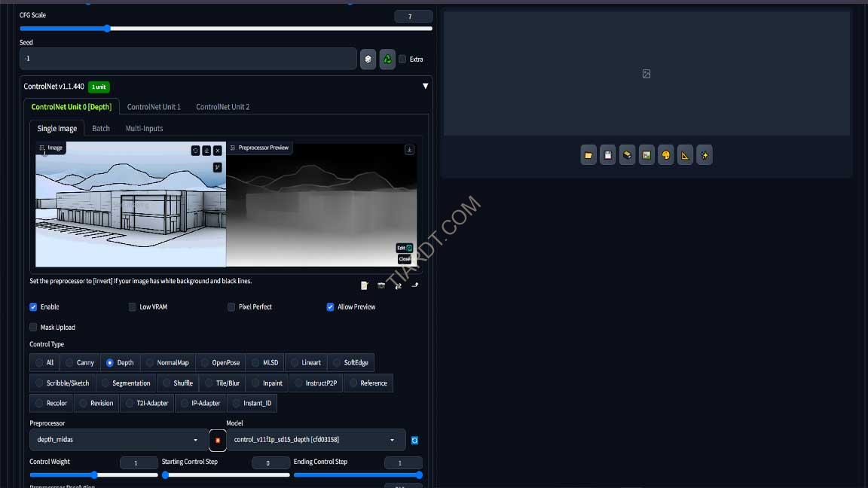Toggle the Allow Preview checkbox
868x488 pixels.
point(331,307)
